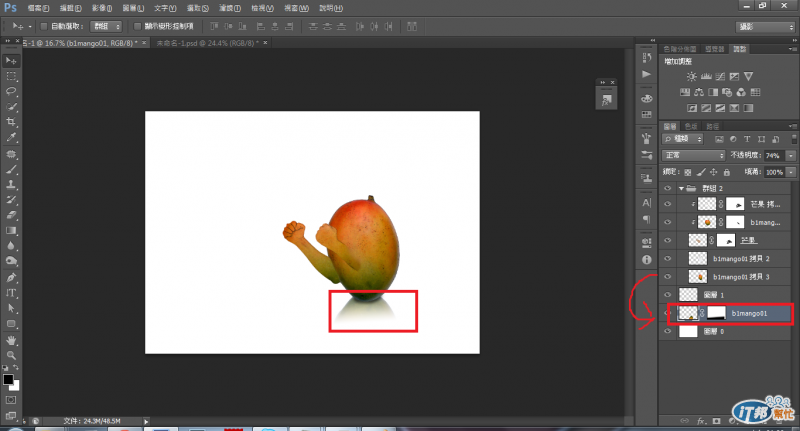Screen dimensions: 800x431
Task: Open the fill slider arrow beside 100%
Action: pos(791,172)
